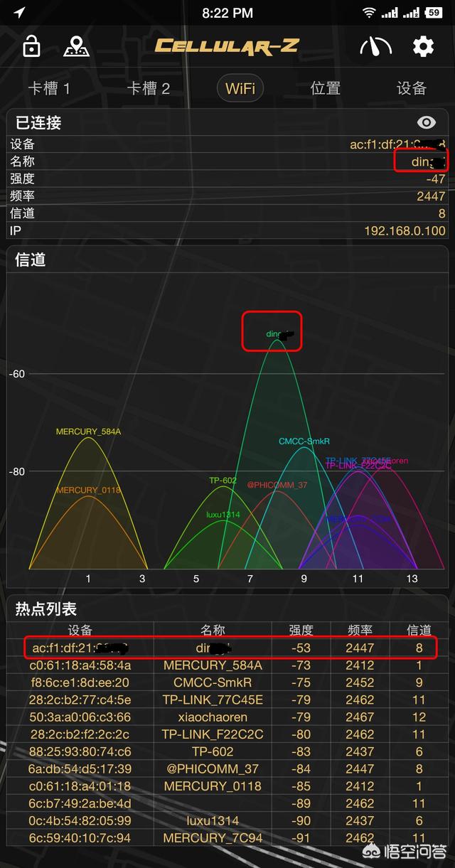Viewport: 455px width, 868px height.
Task: Tap CMCC-SmkR label in channel chart
Action: [x=304, y=441]
